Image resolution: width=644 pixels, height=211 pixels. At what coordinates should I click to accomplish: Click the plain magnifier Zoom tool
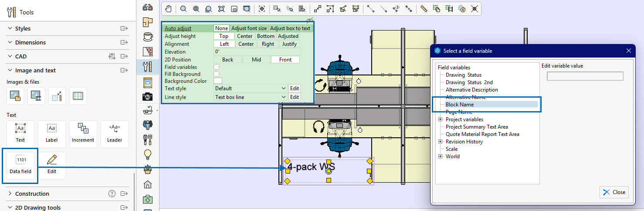[183, 8]
